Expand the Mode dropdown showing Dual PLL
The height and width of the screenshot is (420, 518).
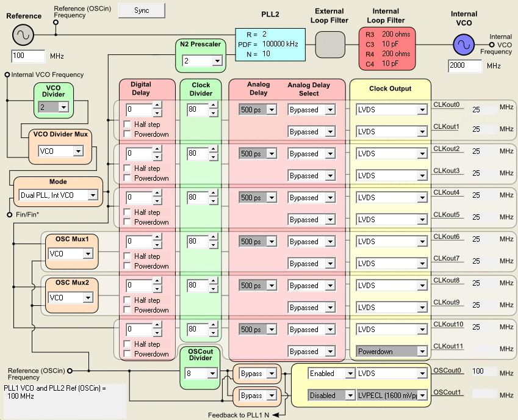coord(92,195)
